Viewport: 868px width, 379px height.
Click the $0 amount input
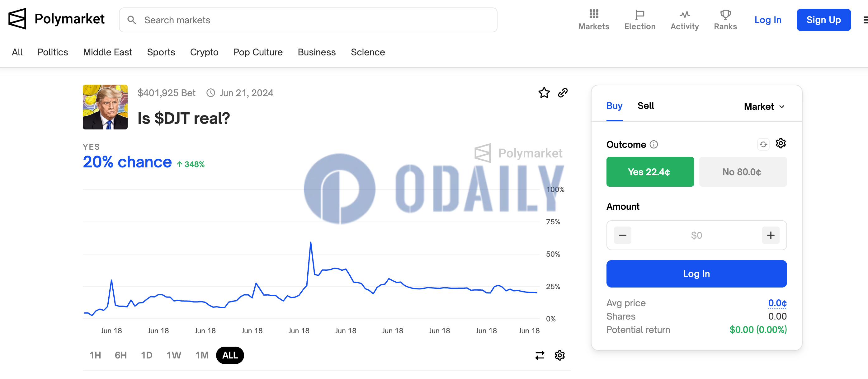click(x=696, y=235)
